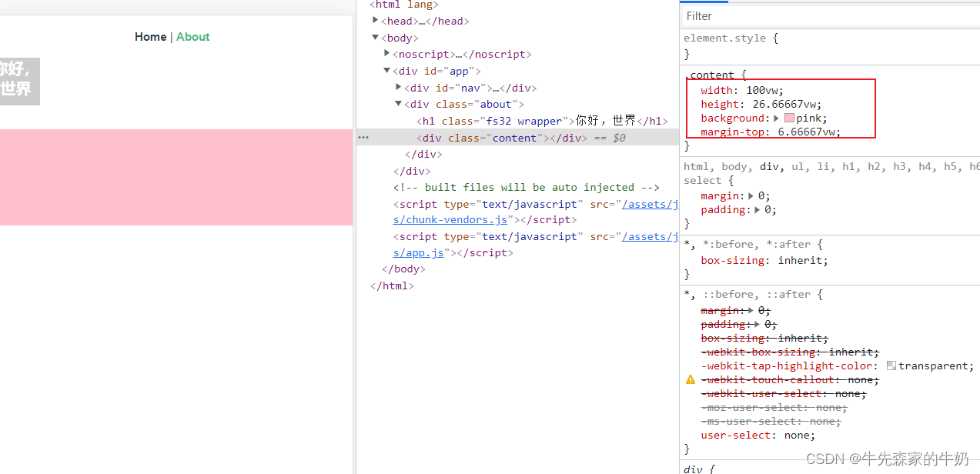Click the -webkit-tap-highlight-color property
Viewport: 980px width, 474px height.
tap(788, 366)
